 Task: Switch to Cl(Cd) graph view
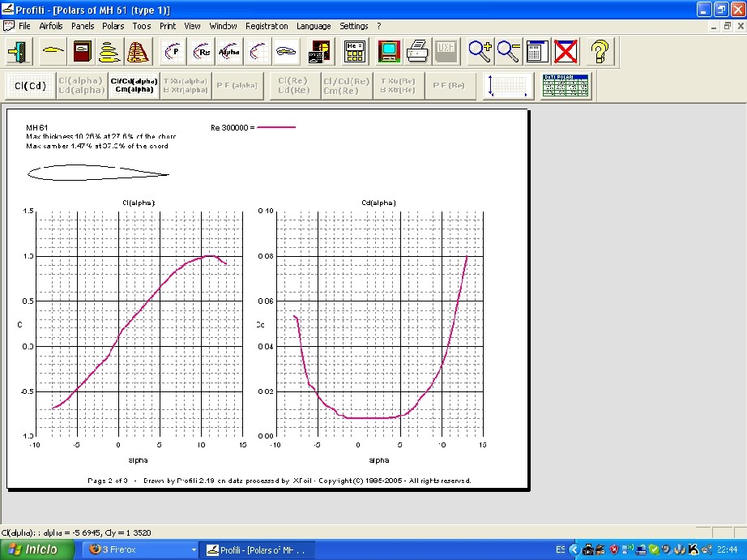pos(30,85)
